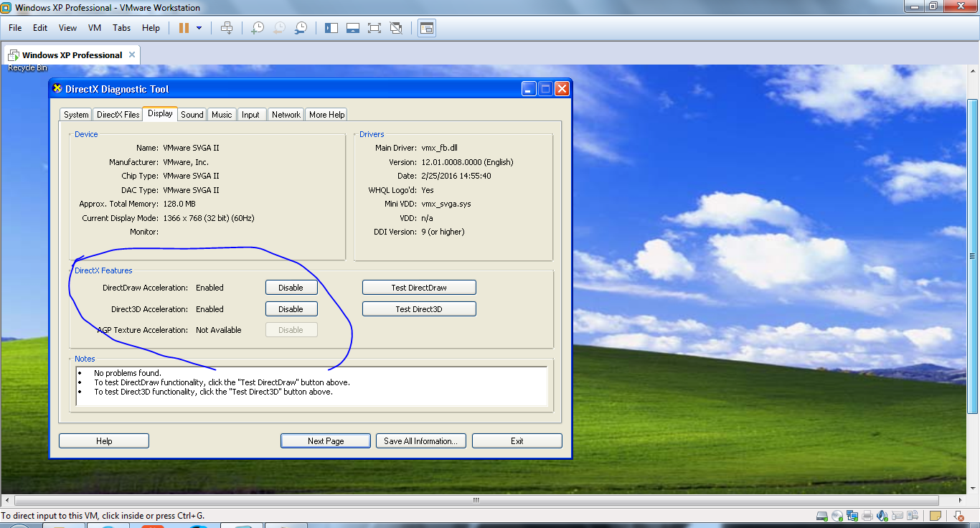Switch to the DirectX Files tab

pyautogui.click(x=118, y=115)
